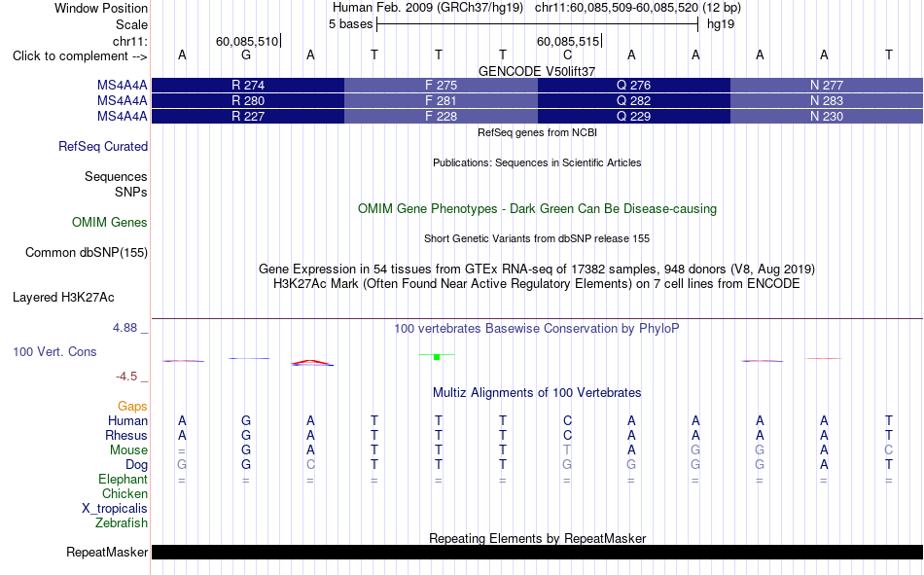Choose the R 227 codon block
This screenshot has height=575, width=924.
click(248, 116)
